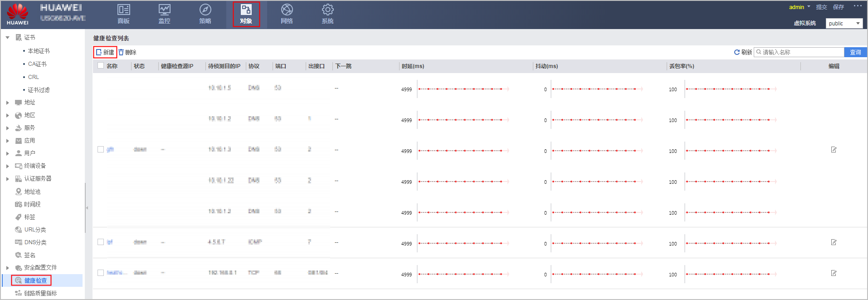Open the 面板 dashboard icon
Screen dimensions: 868x300
click(x=123, y=10)
